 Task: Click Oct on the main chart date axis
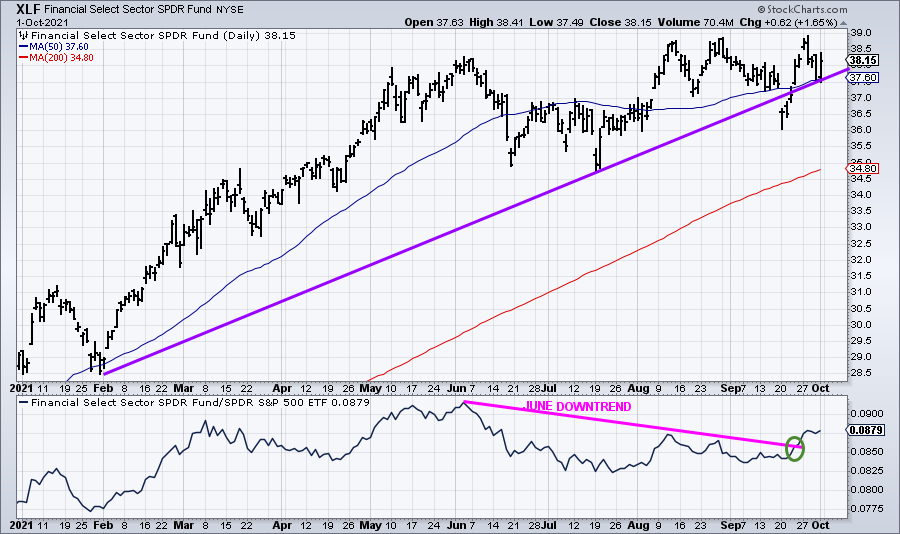(821, 388)
